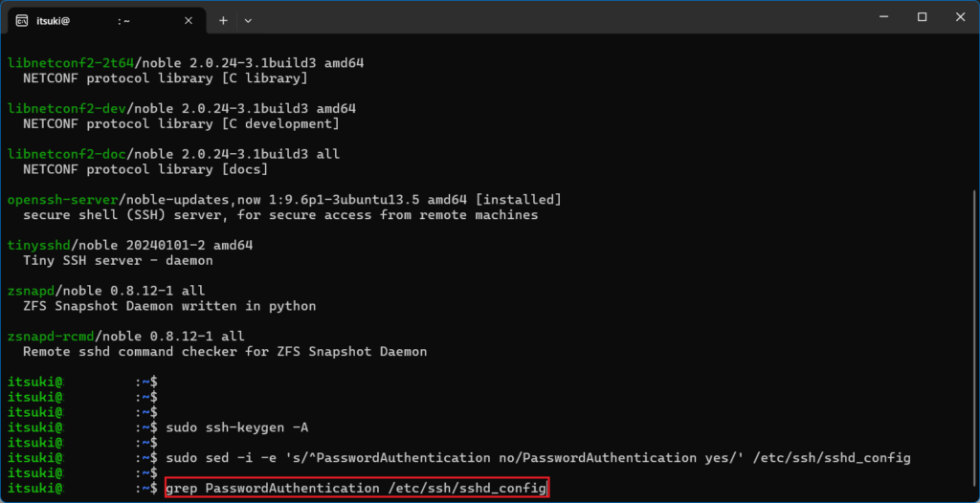Viewport: 980px width, 503px height.
Task: Click the highlighted grep PasswordAuthentication command
Action: pyautogui.click(x=356, y=489)
